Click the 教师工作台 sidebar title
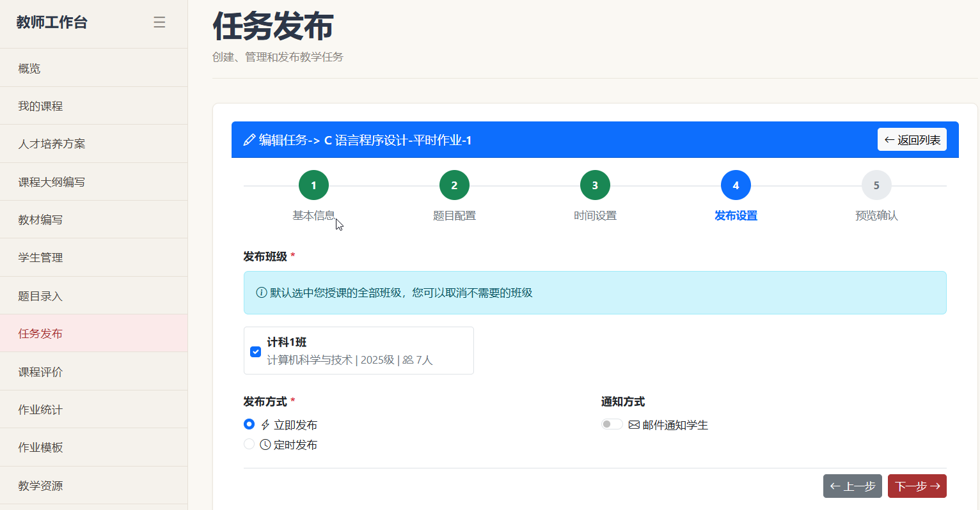Screen dimensions: 980x510 [52, 22]
